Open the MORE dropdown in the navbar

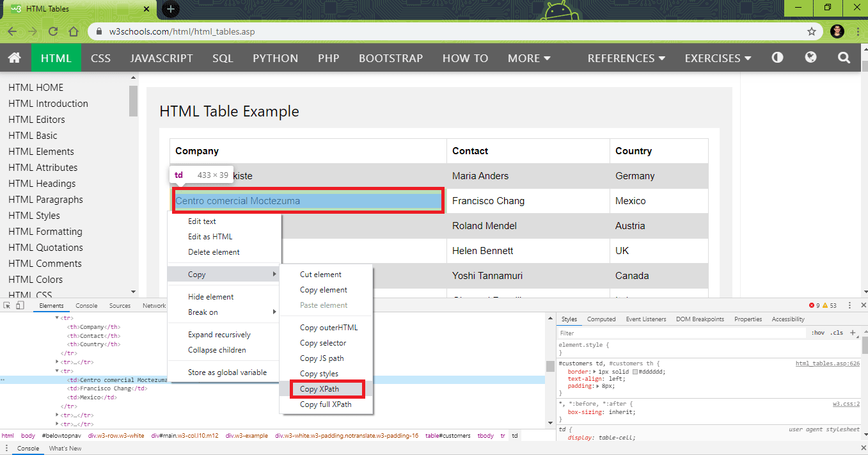click(528, 58)
